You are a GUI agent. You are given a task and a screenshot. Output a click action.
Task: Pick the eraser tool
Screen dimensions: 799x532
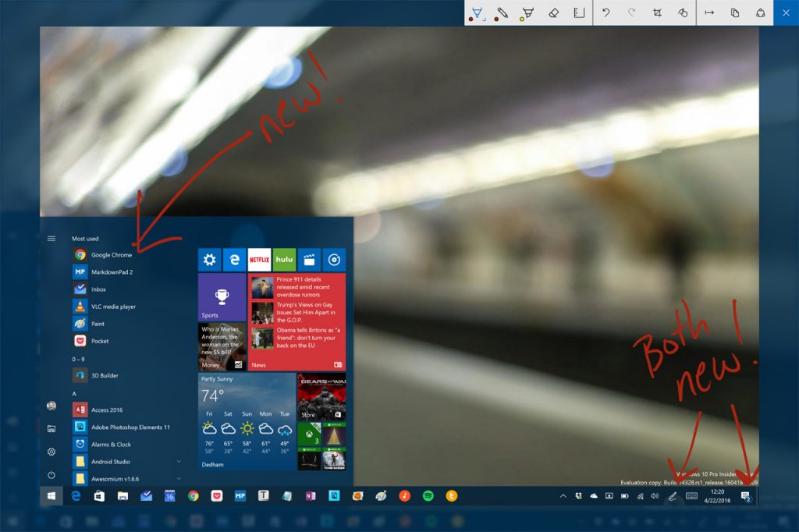pos(553,12)
